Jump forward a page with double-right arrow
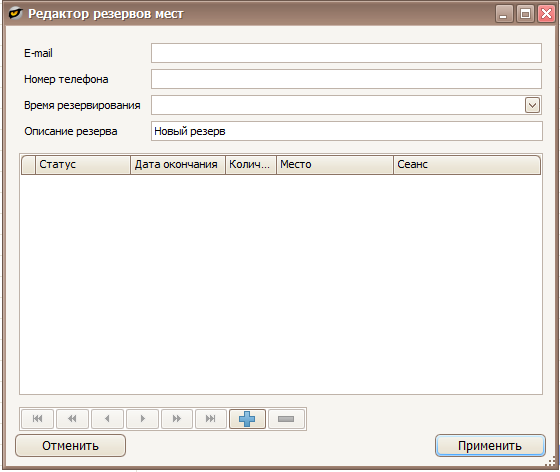Screen dimensions: 560x472 [x=177, y=418]
